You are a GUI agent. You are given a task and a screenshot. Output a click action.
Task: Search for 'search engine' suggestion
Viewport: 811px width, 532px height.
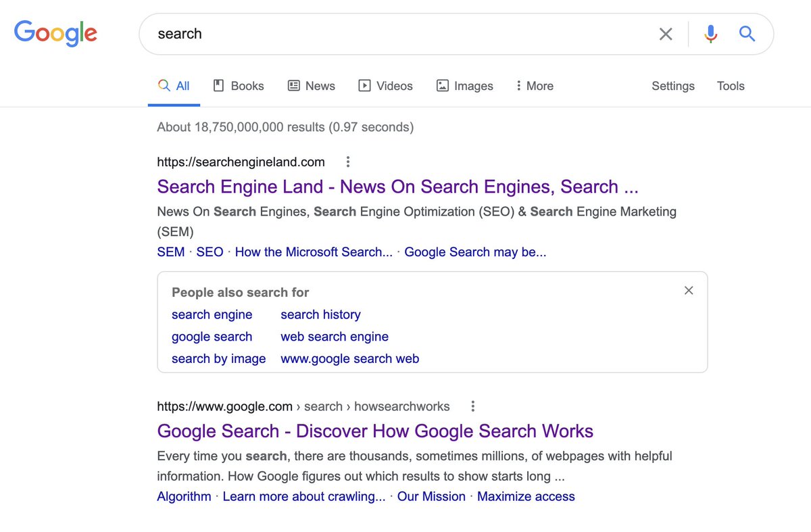coord(212,315)
